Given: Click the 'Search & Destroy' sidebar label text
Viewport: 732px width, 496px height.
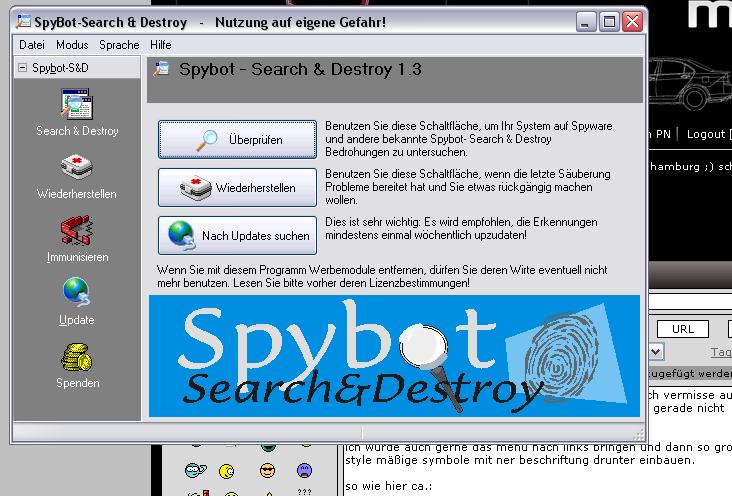Looking at the screenshot, I should pyautogui.click(x=77, y=131).
